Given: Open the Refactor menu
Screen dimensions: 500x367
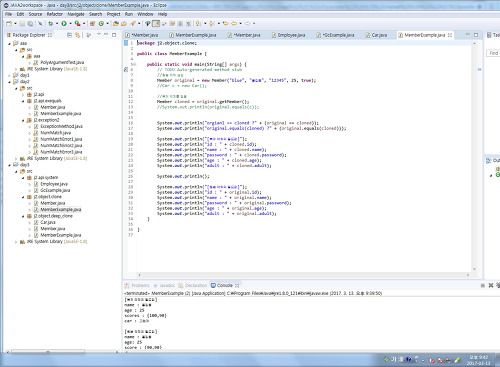Looking at the screenshot, I should click(55, 14).
